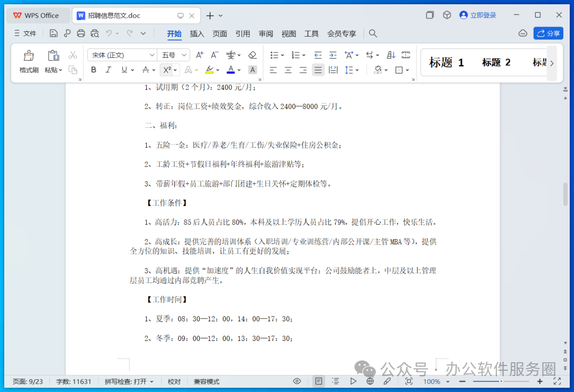Click the 分享 share button
574x392 pixels.
[x=548, y=33]
